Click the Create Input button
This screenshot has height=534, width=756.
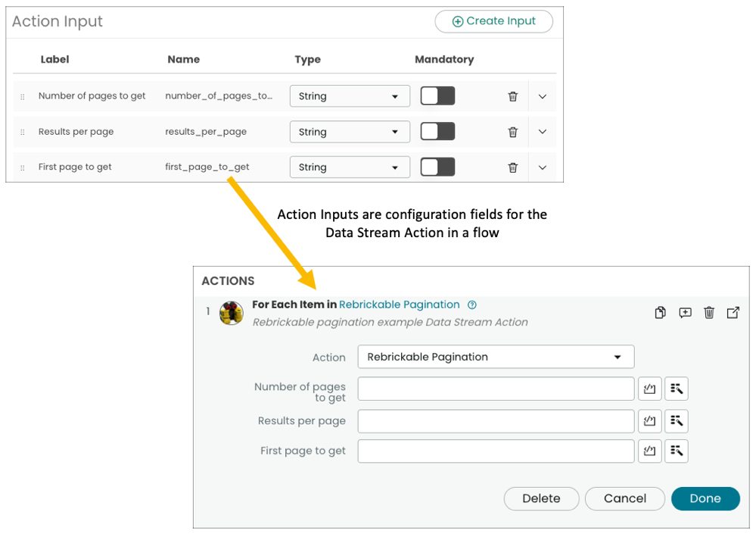(x=493, y=21)
